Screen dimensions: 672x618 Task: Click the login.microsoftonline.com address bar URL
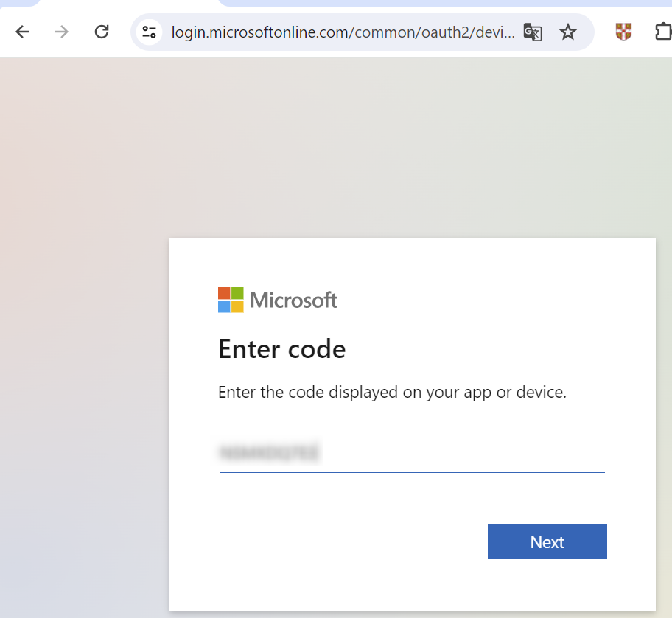(343, 32)
